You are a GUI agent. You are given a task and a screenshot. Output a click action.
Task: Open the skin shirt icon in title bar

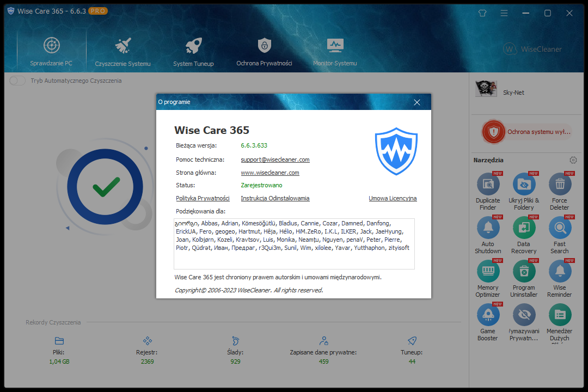(482, 13)
